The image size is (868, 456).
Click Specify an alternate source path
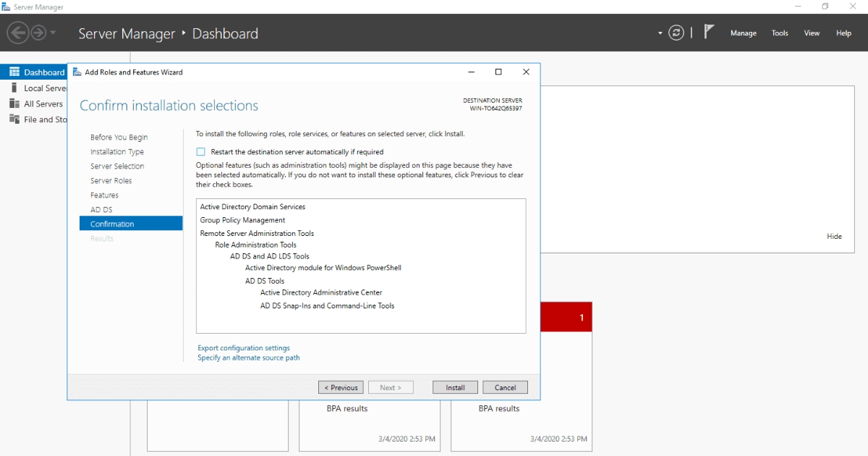click(x=249, y=358)
